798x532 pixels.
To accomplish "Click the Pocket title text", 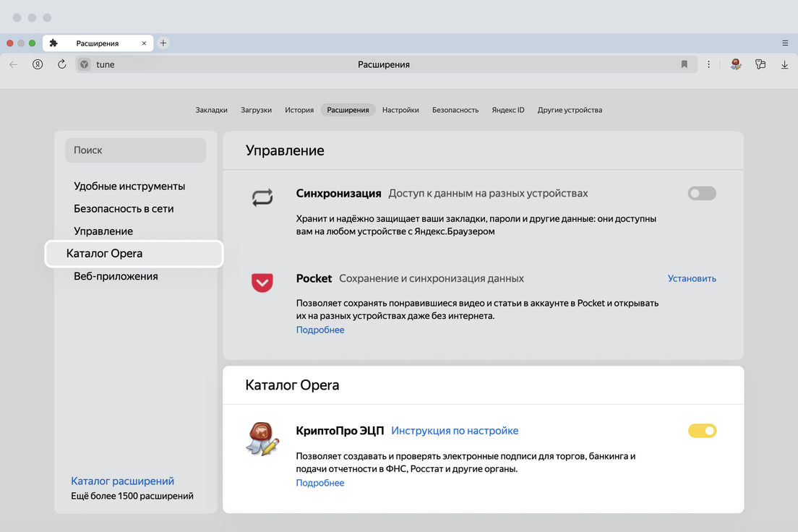I will coord(314,278).
